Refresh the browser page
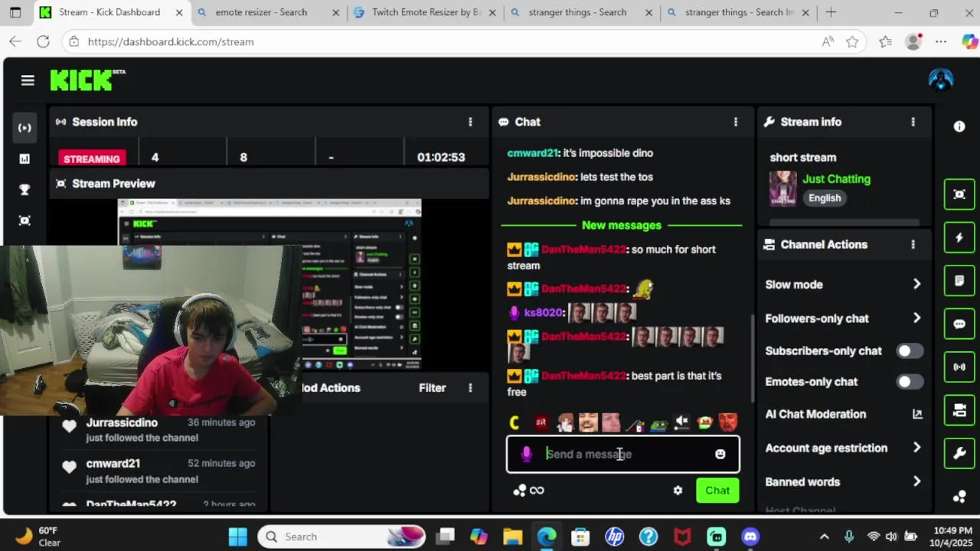 tap(43, 41)
